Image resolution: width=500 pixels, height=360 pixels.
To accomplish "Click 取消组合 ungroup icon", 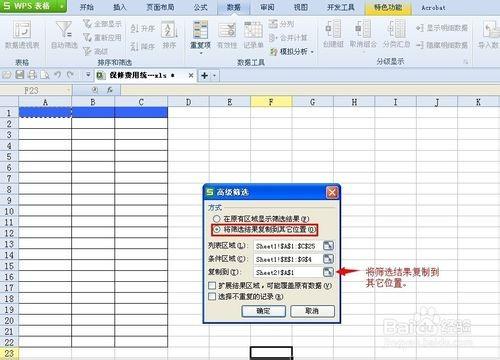I will 363,29.
